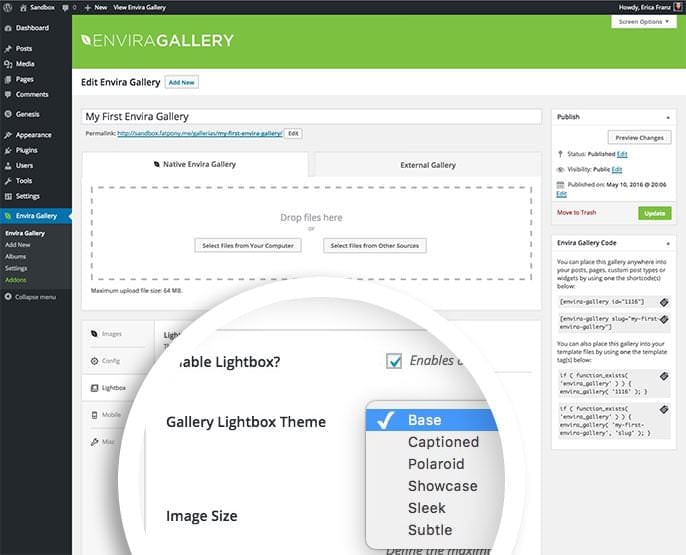Switch to External Gallery tab
Image resolution: width=686 pixels, height=555 pixels.
tap(428, 165)
